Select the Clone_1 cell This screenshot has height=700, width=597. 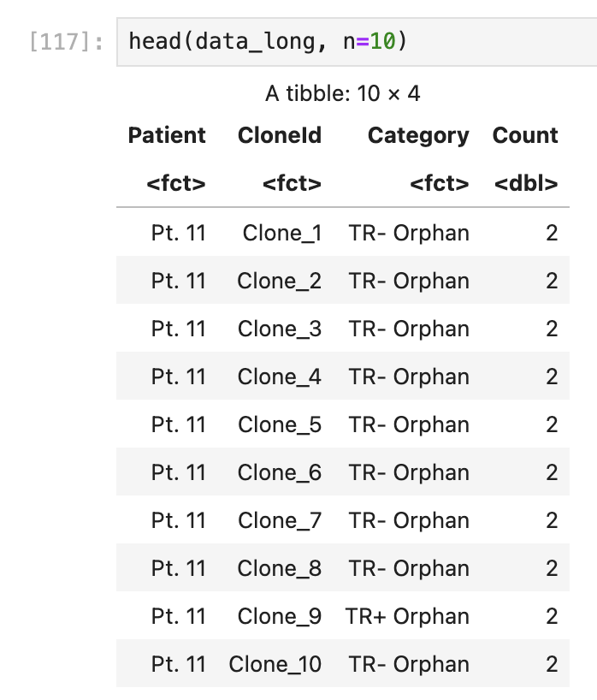coord(282,233)
